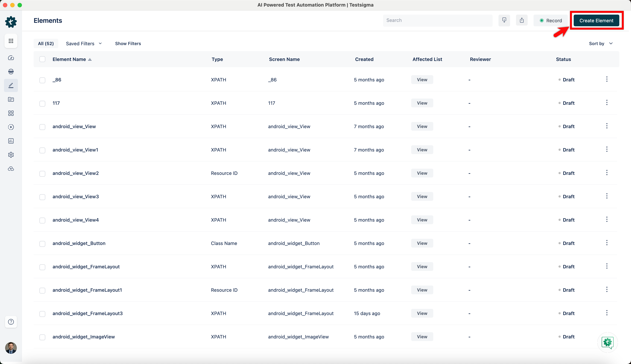Check the android_widget_Button checkbox

42,244
